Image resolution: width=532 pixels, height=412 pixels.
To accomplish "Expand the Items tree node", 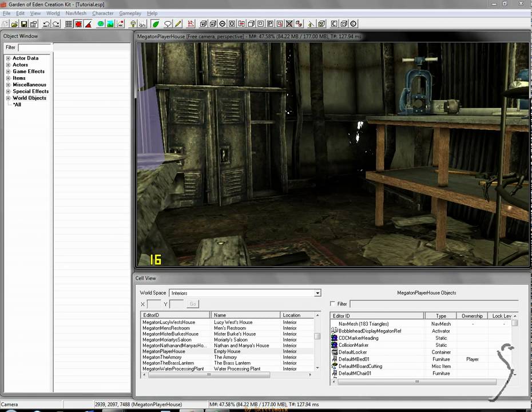I will click(x=8, y=78).
